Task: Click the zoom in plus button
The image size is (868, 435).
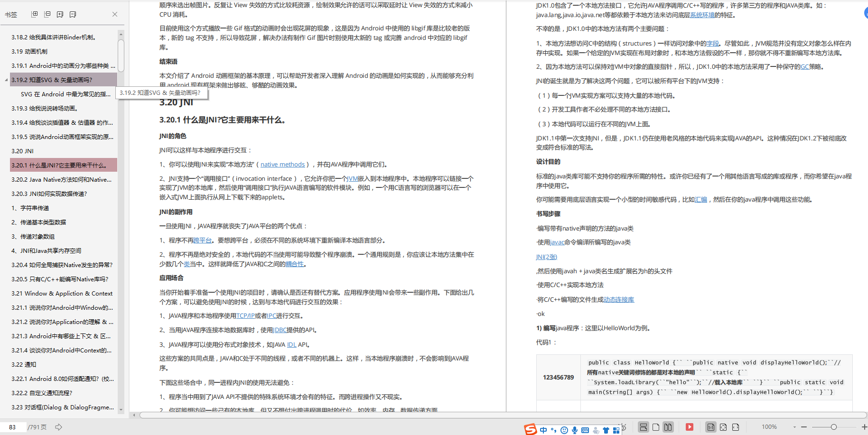Action: tap(864, 427)
